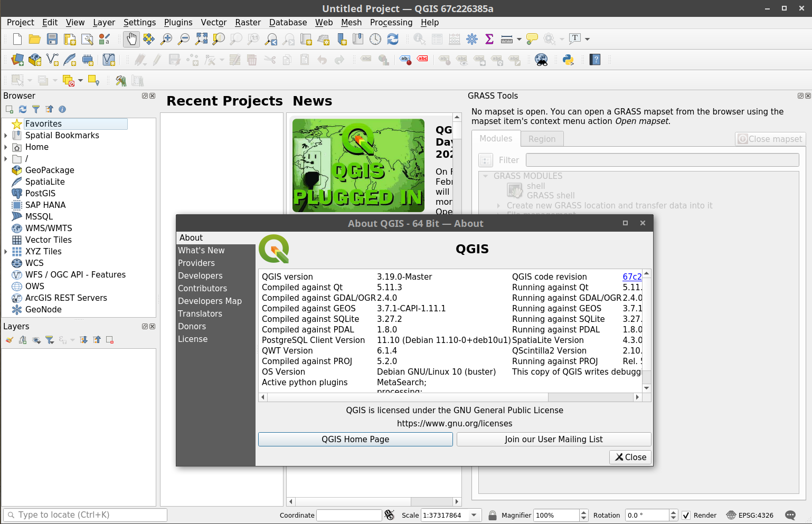Expand the Home tree item
812x524 pixels.
(6, 147)
